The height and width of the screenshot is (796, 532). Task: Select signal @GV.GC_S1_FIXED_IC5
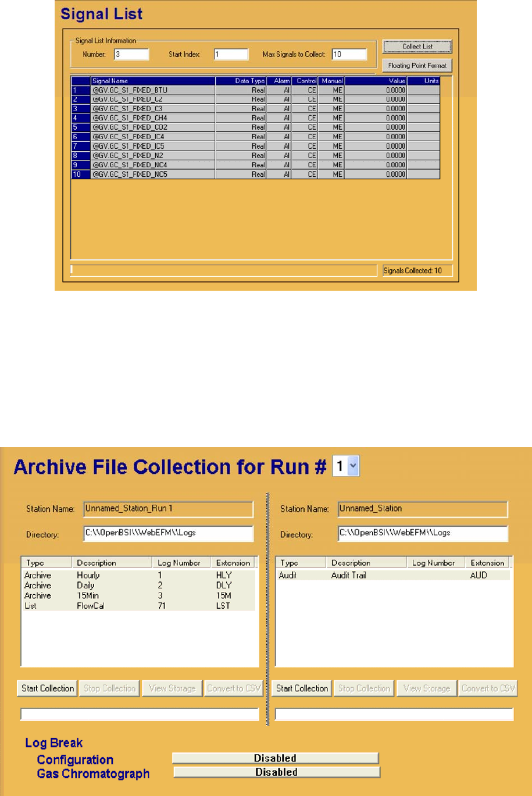[255, 146]
